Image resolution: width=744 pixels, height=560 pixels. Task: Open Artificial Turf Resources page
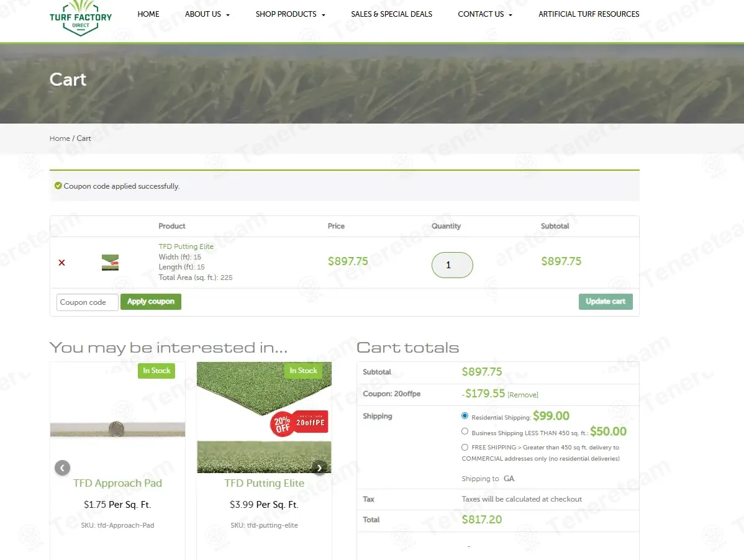point(589,14)
